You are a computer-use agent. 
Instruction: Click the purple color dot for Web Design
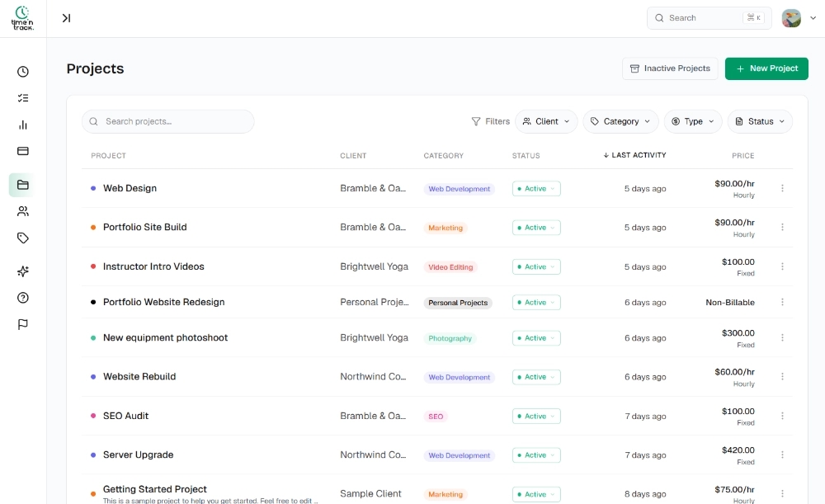click(93, 188)
